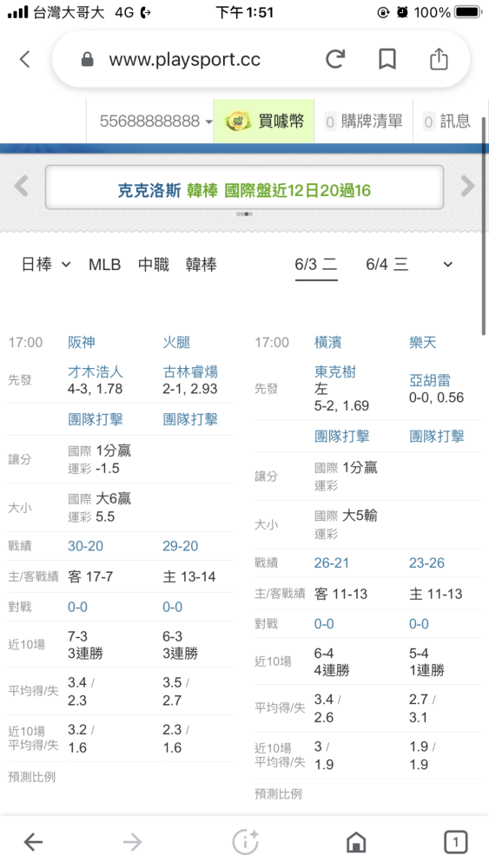Go to browser home icon
Screen dimensions: 489x868
(x=355, y=843)
